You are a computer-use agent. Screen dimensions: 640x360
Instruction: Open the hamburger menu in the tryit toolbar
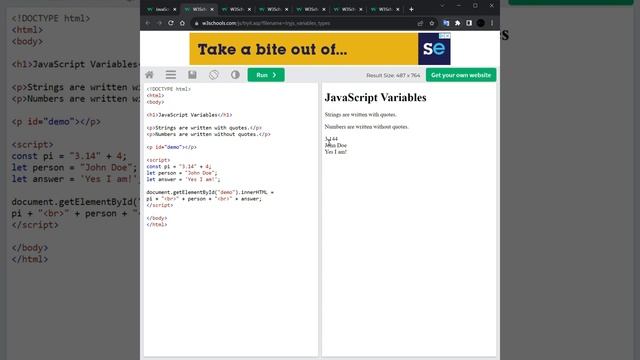point(171,75)
